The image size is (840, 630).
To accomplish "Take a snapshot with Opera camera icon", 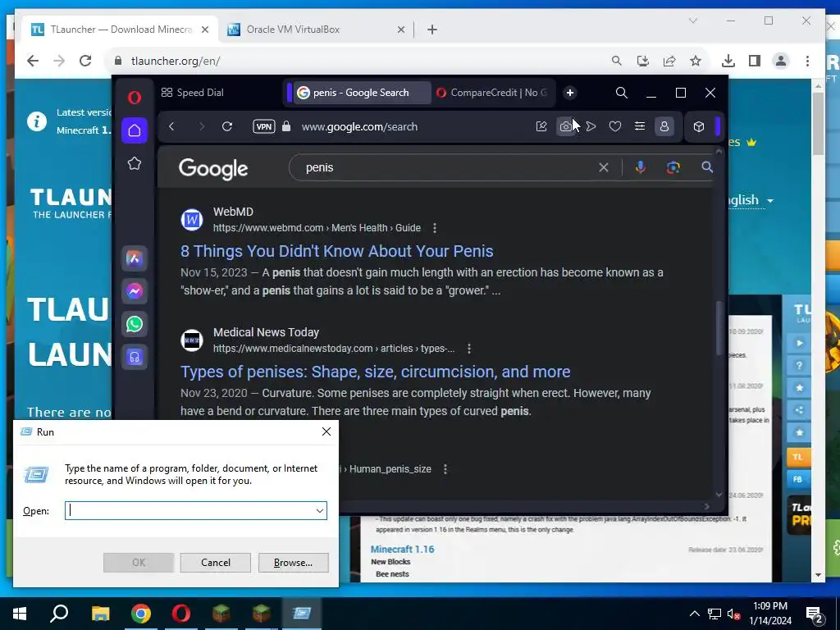I will pos(566,126).
